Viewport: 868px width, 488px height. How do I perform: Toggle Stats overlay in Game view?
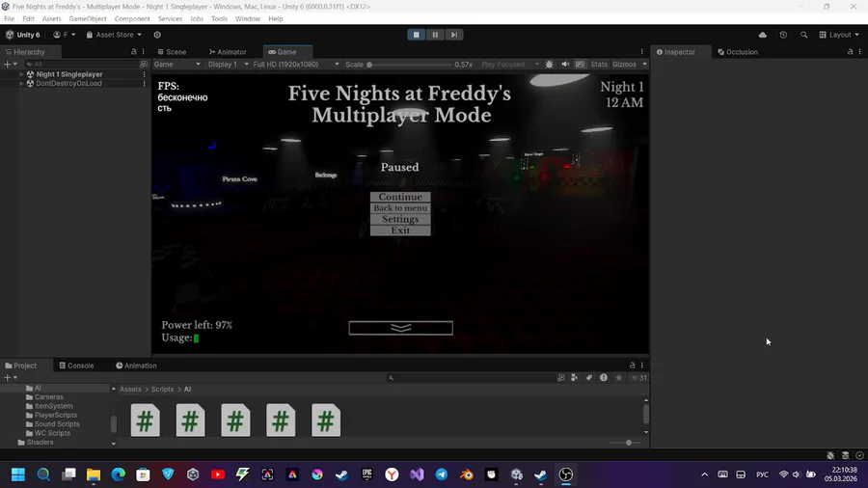click(599, 65)
